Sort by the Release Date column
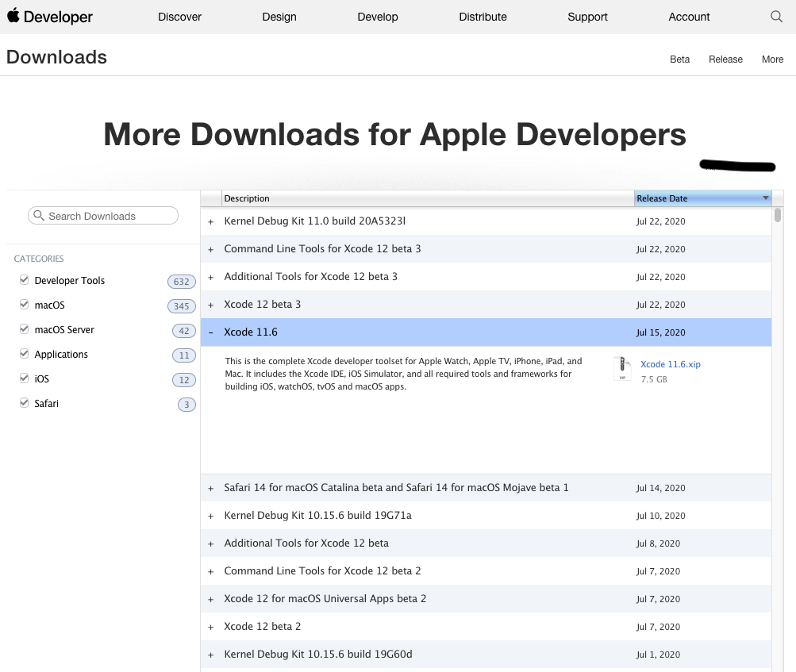 [x=702, y=198]
